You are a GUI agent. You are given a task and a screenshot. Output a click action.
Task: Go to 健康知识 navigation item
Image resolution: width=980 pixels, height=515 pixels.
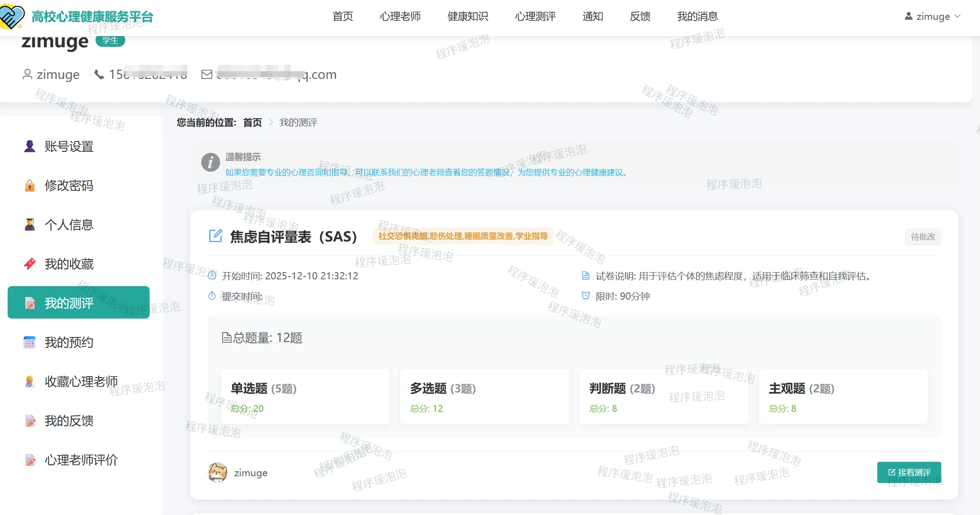(x=468, y=17)
